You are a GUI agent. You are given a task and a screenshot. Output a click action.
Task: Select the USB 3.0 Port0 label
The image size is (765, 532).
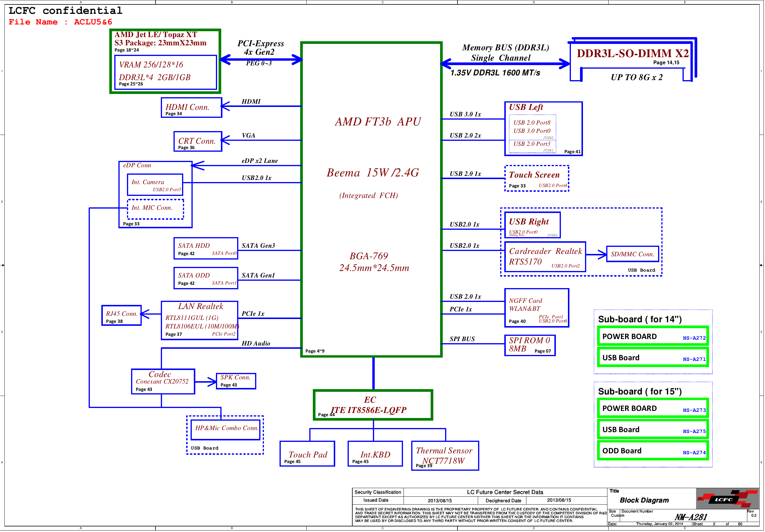(532, 131)
